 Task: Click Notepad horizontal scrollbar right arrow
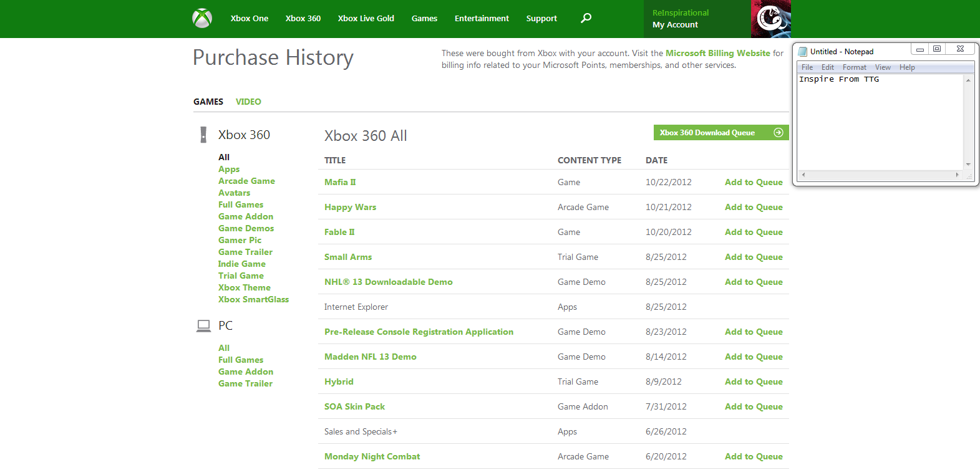(958, 175)
